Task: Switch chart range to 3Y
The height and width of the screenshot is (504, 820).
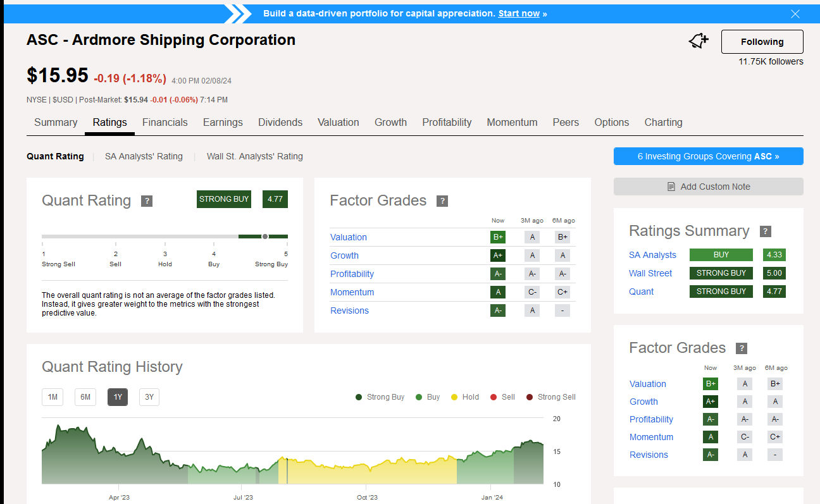Action: [x=149, y=397]
